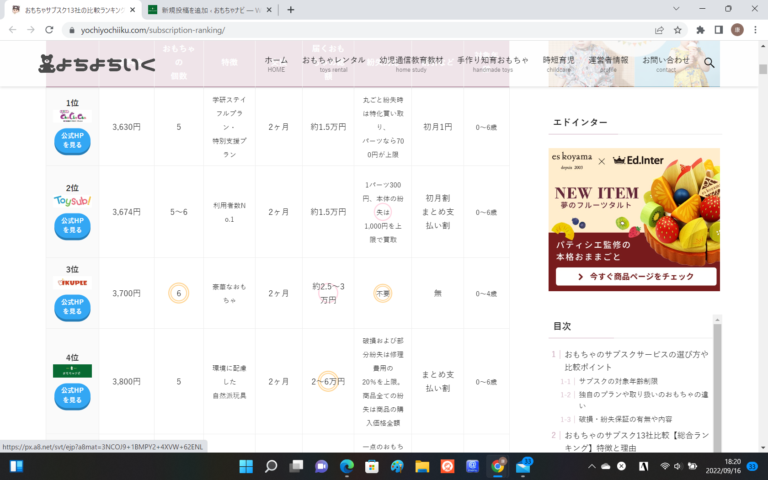
Task: Open TOC item サブスクの対象年齢制限
Action: click(x=618, y=381)
